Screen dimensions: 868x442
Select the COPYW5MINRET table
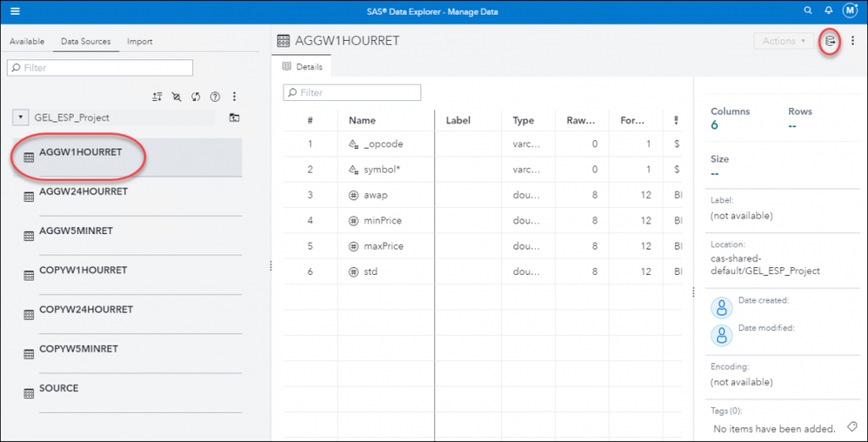tap(127, 354)
